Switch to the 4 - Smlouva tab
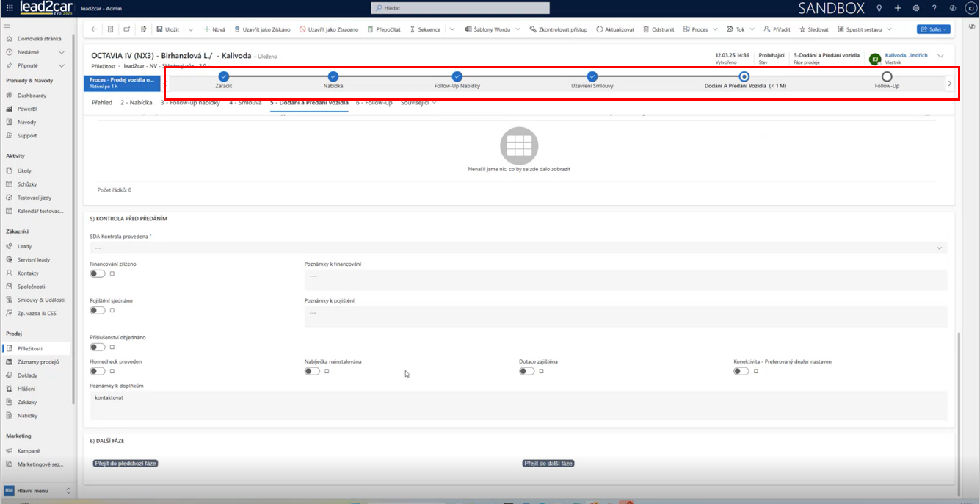 tap(245, 103)
